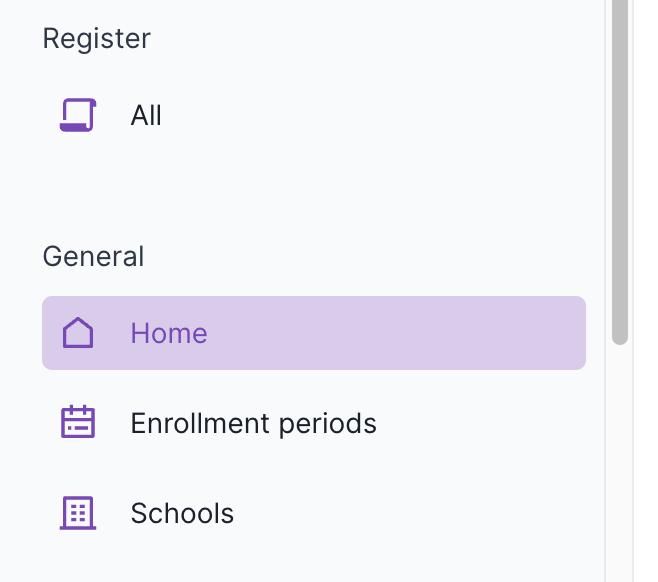Screen dimensions: 658x582
Task: Click the calendar icon for Enrollment periods
Action: click(x=77, y=423)
